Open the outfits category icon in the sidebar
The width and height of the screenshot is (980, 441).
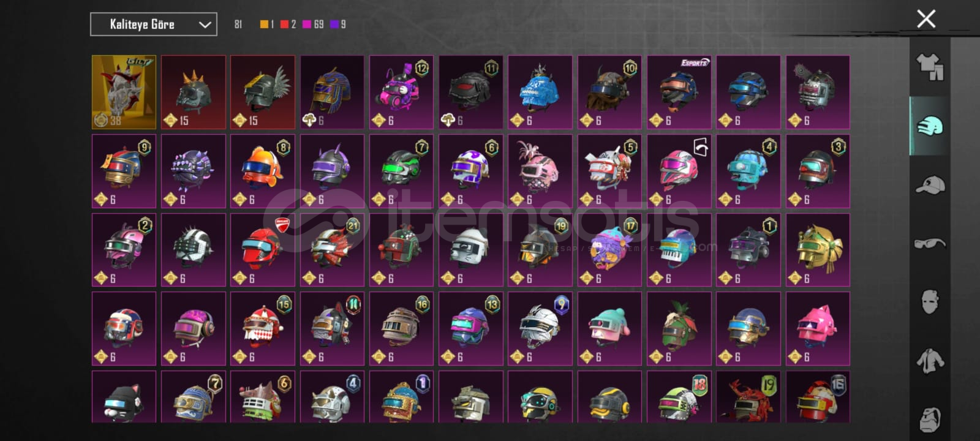point(930,67)
